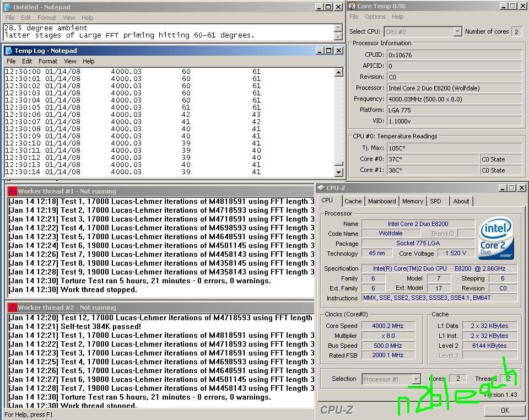Click the Worker thread #2 window icon
The width and height of the screenshot is (529, 420).
coord(13,308)
